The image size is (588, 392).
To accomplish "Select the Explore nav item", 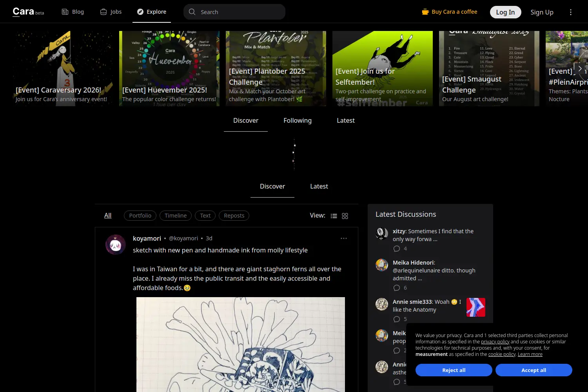I will click(x=152, y=12).
